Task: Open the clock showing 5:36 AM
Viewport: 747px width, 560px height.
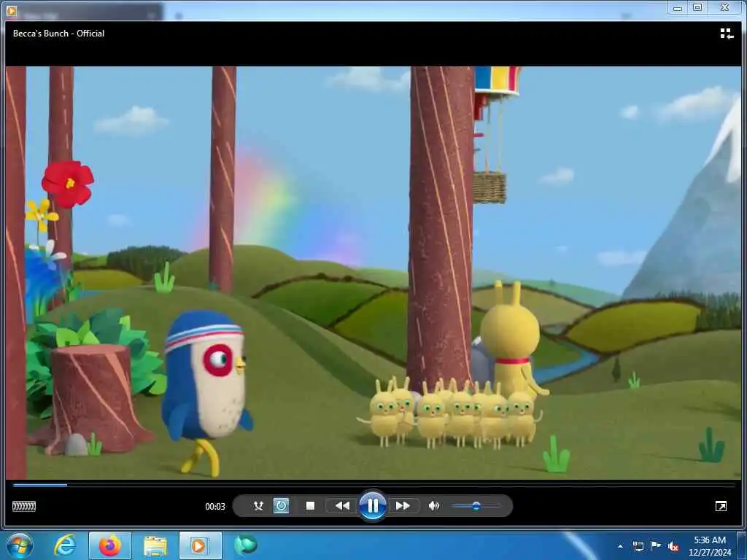Action: pyautogui.click(x=710, y=546)
